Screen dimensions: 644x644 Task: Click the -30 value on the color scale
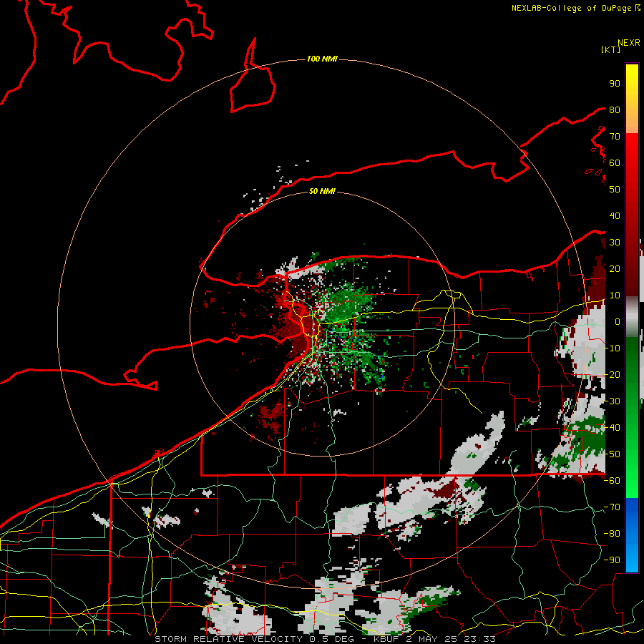[612, 401]
